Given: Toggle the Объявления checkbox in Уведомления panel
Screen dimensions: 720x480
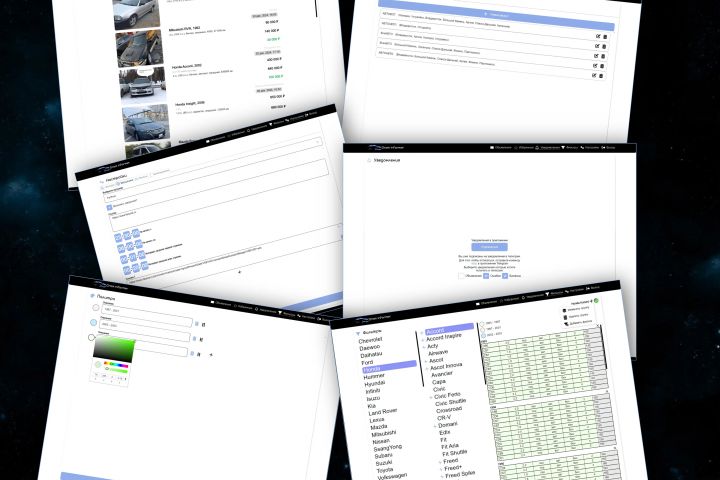Looking at the screenshot, I should [x=461, y=276].
